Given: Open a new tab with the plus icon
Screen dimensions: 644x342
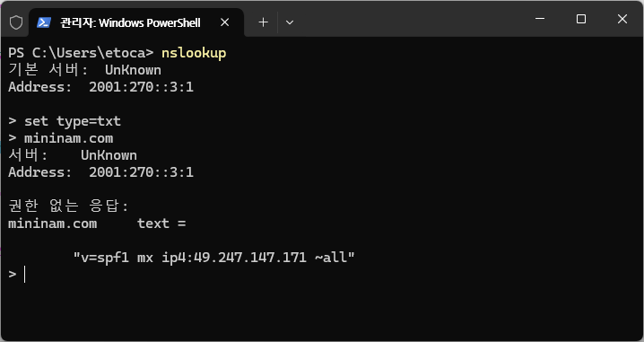Looking at the screenshot, I should click(x=264, y=22).
